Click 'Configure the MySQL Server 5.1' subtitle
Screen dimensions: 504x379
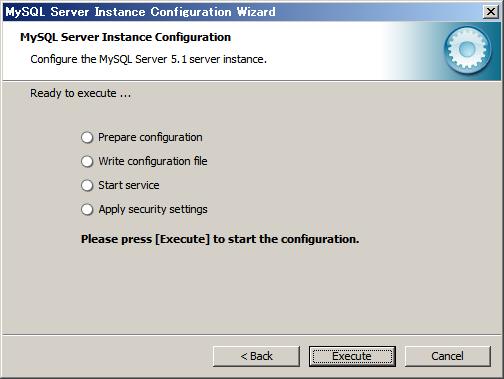(x=148, y=59)
